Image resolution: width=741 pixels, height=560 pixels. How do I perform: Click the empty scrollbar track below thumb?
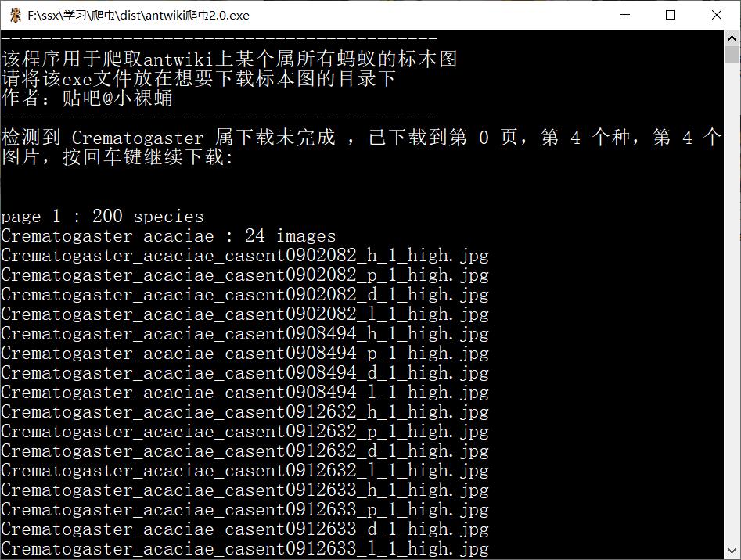(x=732, y=302)
